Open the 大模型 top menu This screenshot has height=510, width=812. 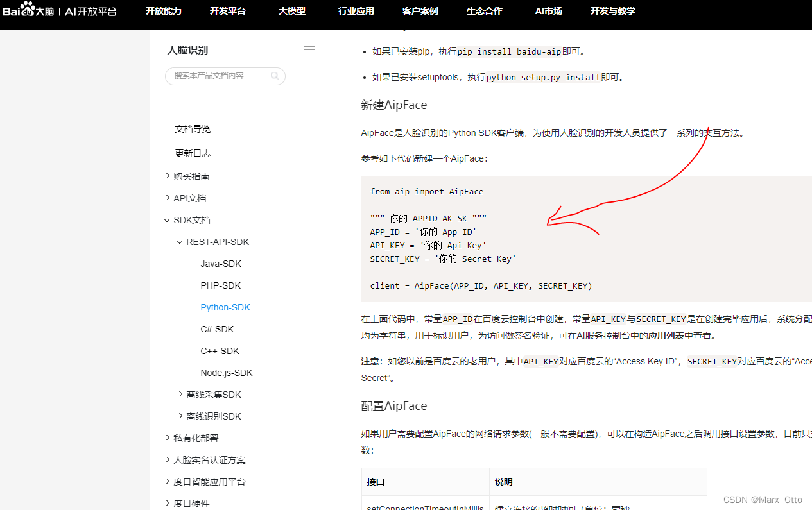pos(292,11)
